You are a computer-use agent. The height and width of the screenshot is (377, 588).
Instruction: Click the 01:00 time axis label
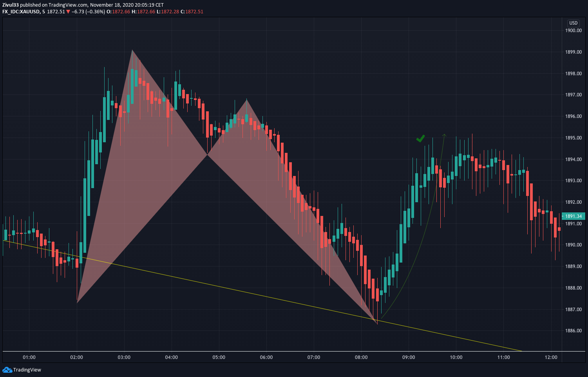pyautogui.click(x=29, y=357)
